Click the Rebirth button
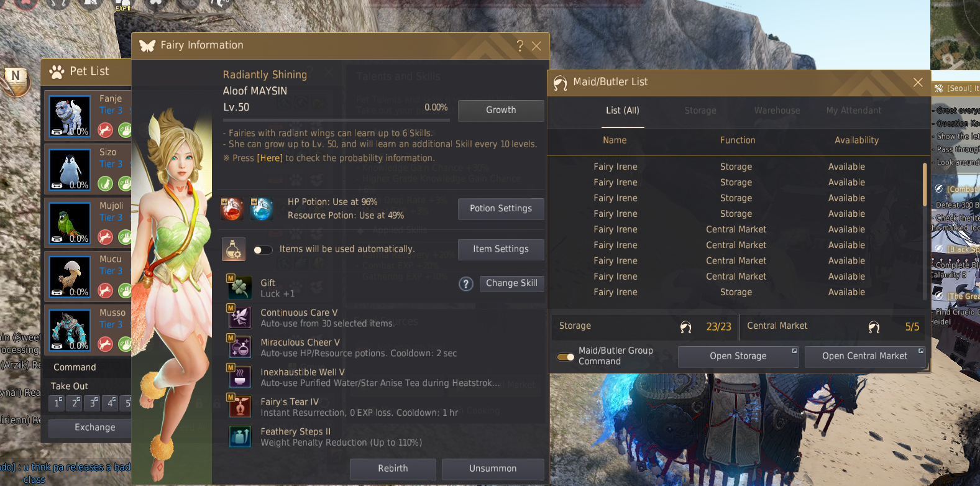The image size is (980, 486). pyautogui.click(x=393, y=469)
